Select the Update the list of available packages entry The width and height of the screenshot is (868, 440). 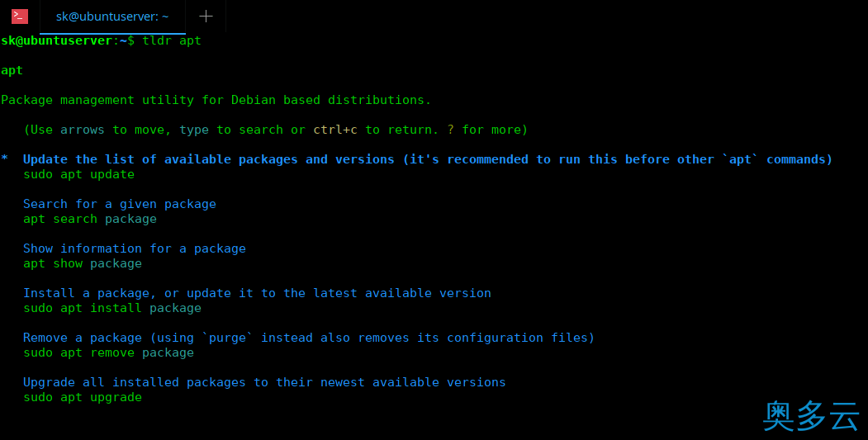(x=427, y=159)
